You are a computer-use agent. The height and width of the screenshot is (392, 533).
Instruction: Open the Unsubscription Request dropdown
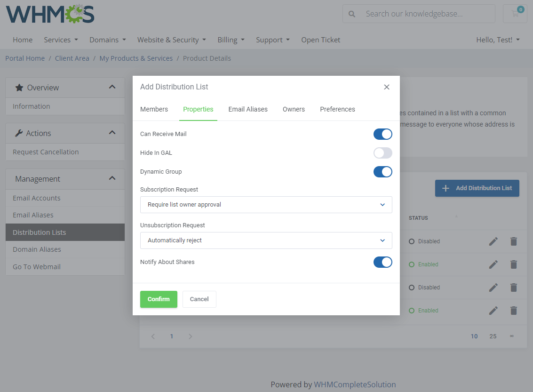click(266, 240)
